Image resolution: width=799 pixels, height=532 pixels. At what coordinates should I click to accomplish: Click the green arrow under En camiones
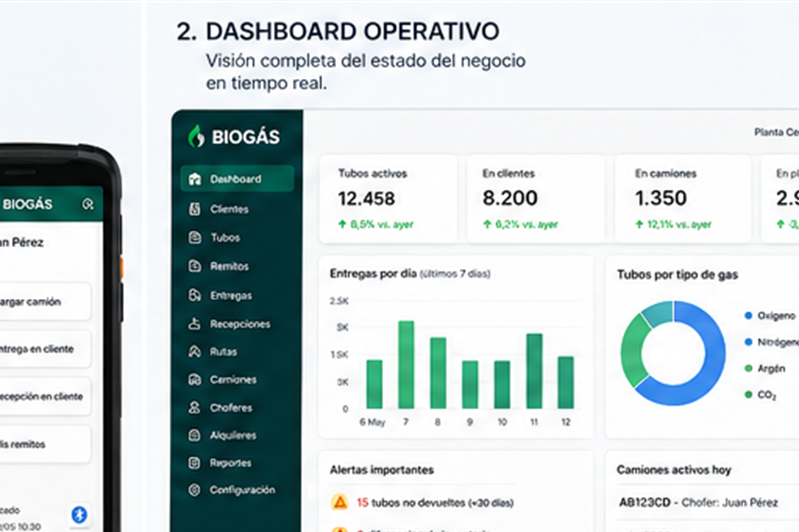(639, 224)
